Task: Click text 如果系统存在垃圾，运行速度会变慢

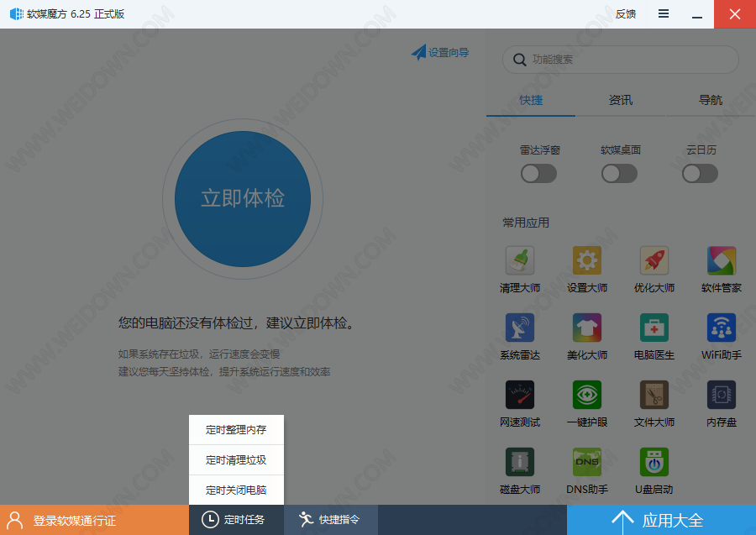Action: (199, 354)
